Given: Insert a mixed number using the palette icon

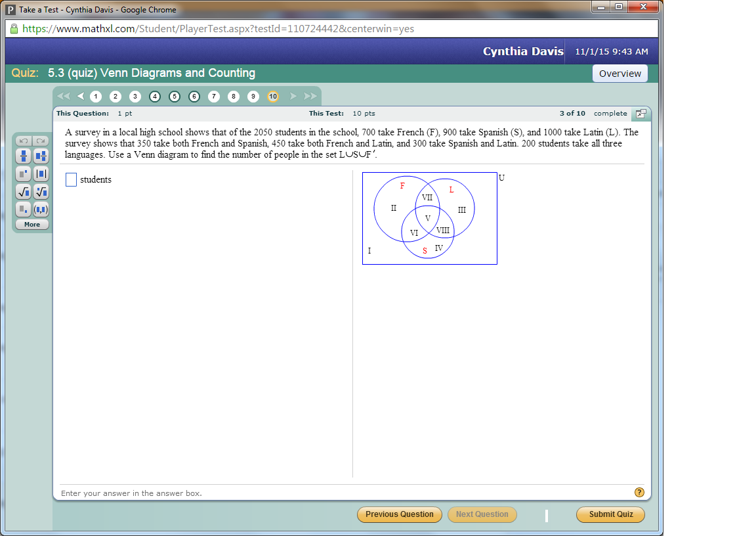Looking at the screenshot, I should click(x=40, y=156).
